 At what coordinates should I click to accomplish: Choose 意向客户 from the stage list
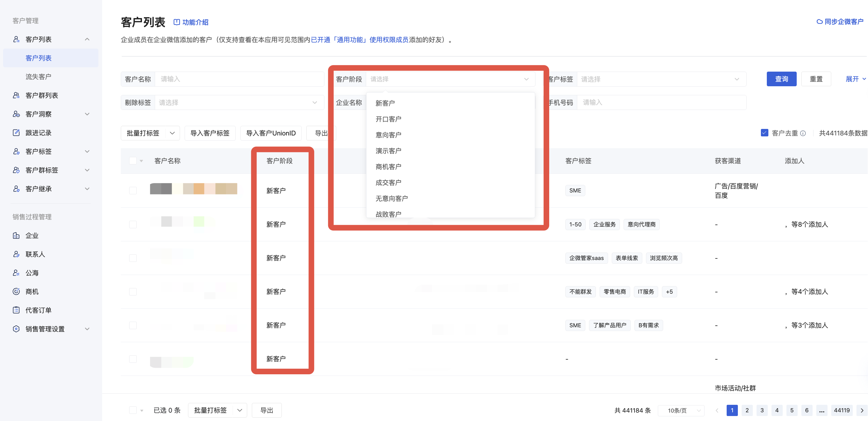coord(388,135)
